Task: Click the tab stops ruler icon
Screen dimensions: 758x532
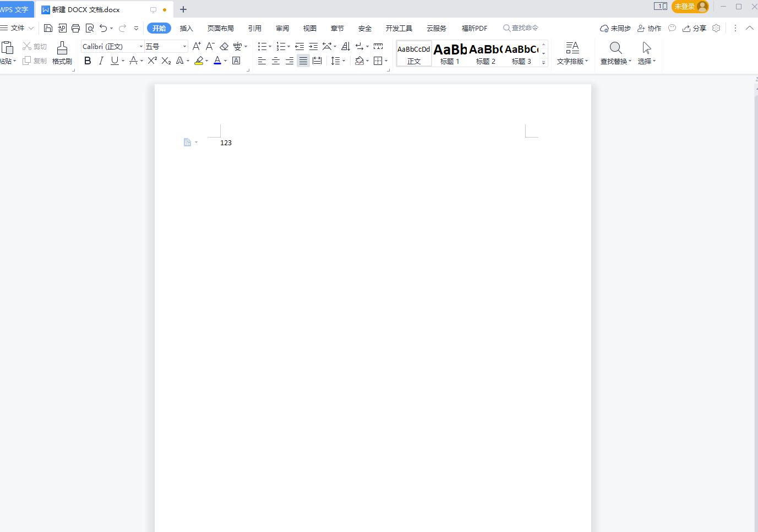Action: click(378, 46)
